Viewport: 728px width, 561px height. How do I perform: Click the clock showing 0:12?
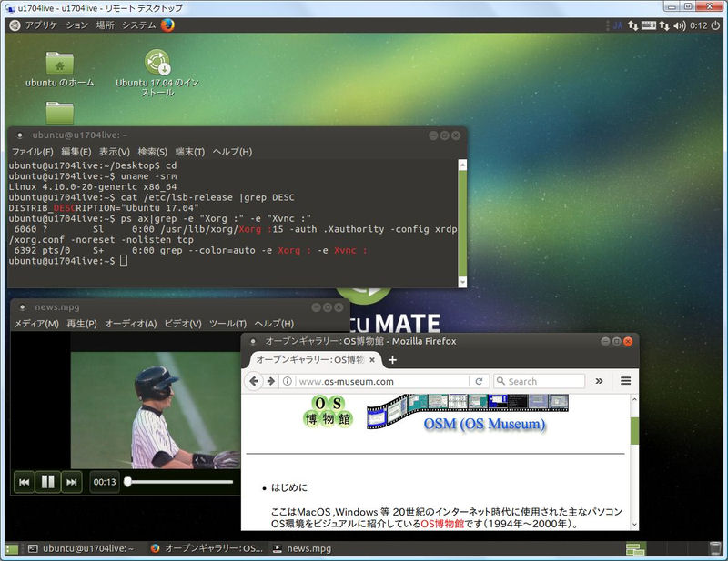pos(698,25)
